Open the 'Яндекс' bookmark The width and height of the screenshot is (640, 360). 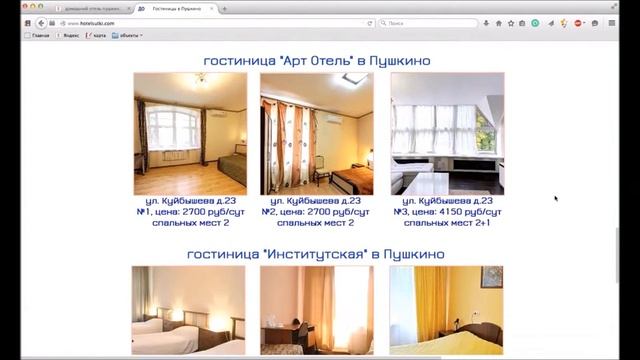67,36
